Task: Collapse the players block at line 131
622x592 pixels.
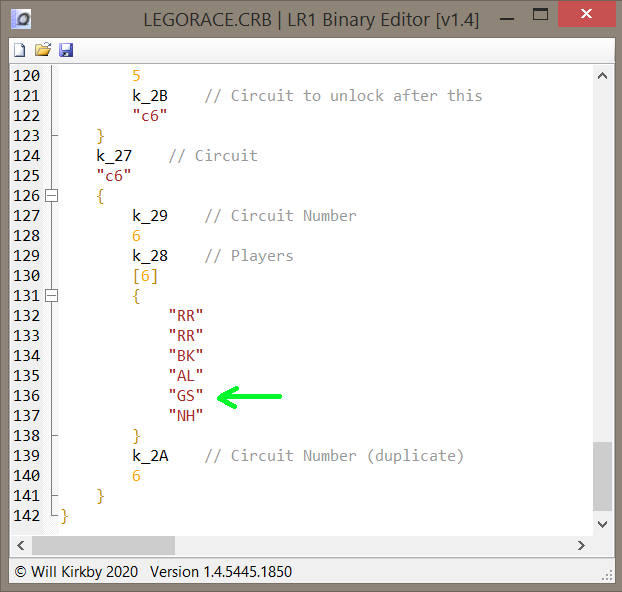Action: [x=52, y=296]
